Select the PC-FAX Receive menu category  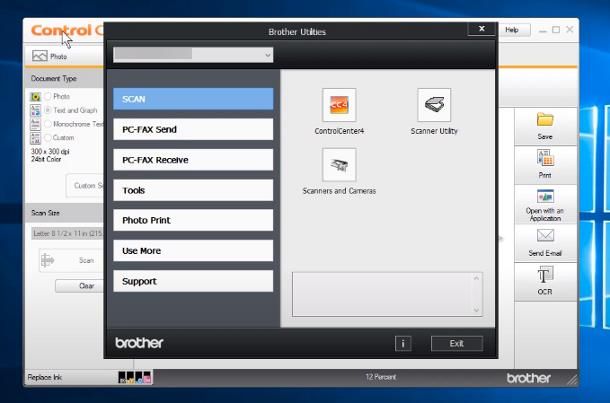click(193, 159)
